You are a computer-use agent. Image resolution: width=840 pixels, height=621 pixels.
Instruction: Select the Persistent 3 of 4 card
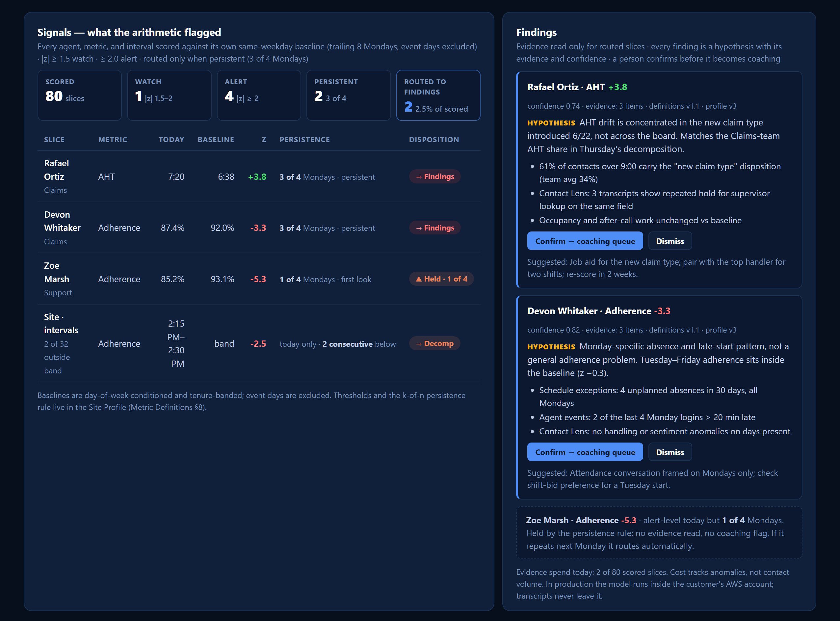point(349,95)
